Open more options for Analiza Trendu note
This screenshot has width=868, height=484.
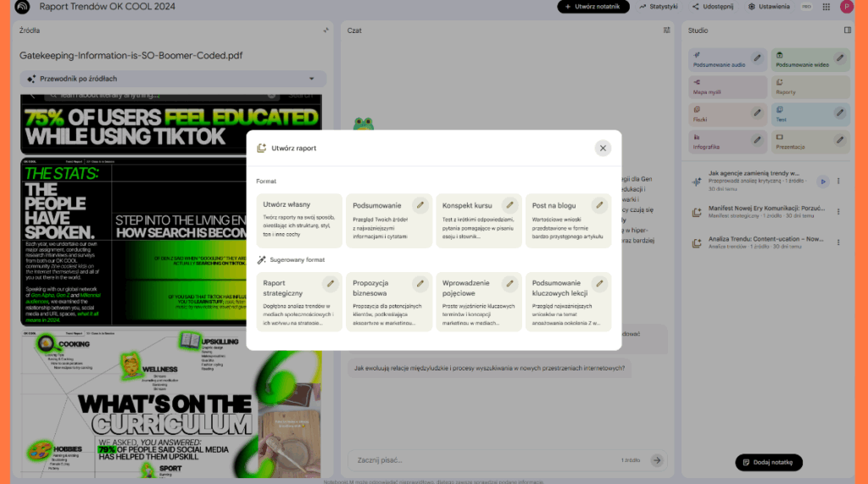(839, 242)
